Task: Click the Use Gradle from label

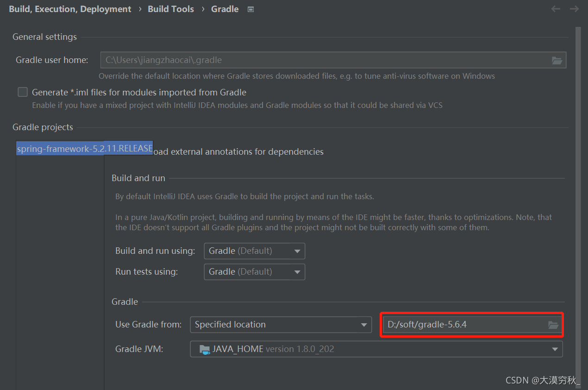Action: coord(148,325)
